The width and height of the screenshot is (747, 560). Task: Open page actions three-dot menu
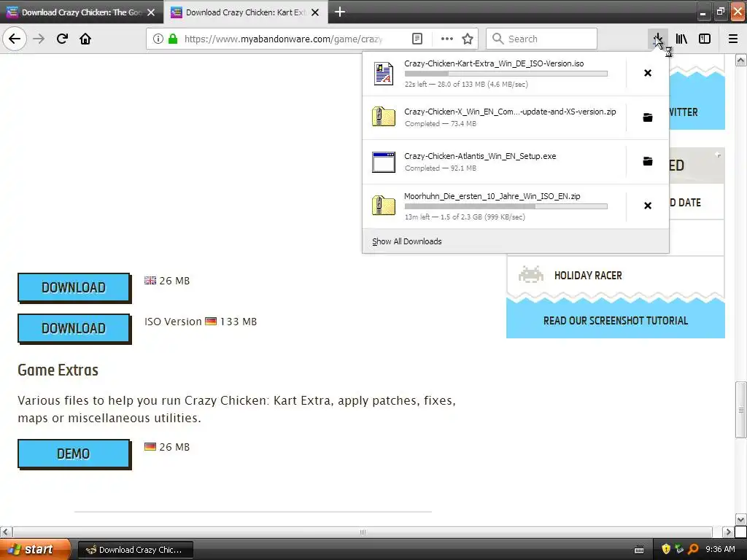[447, 39]
